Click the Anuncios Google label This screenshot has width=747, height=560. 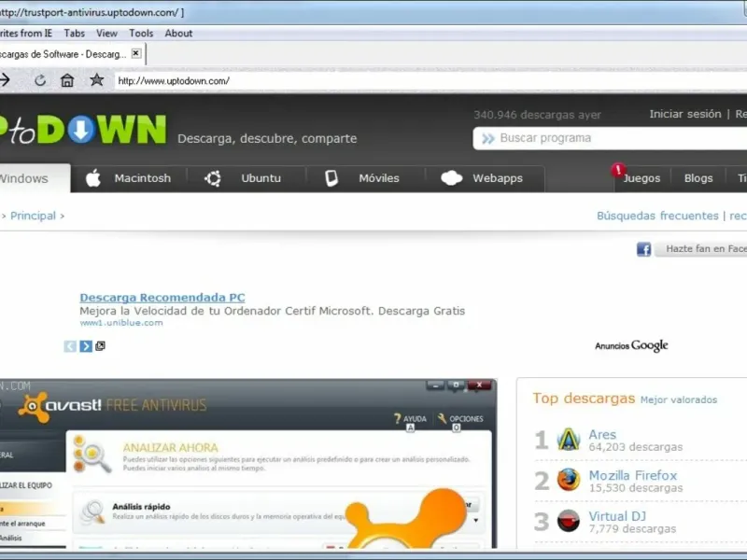coord(631,345)
